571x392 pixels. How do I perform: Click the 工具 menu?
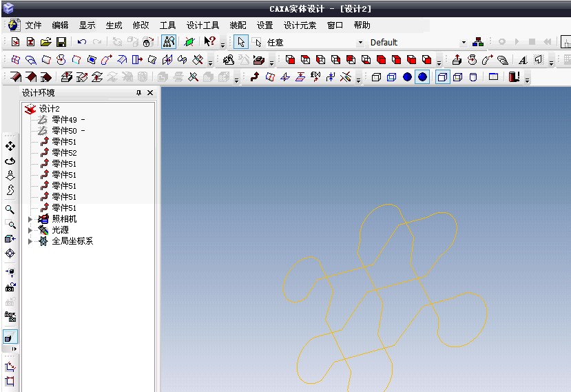click(167, 25)
